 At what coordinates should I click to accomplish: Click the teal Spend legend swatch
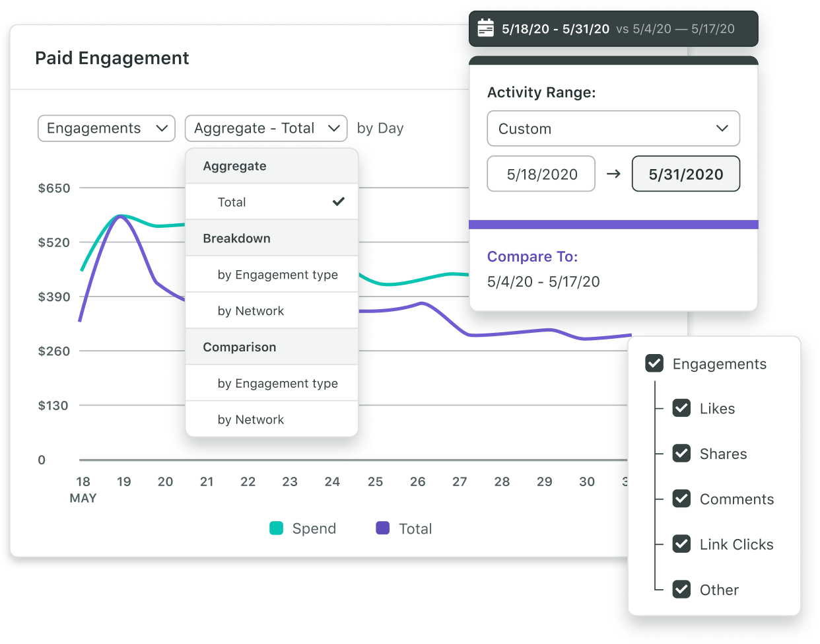pos(277,528)
